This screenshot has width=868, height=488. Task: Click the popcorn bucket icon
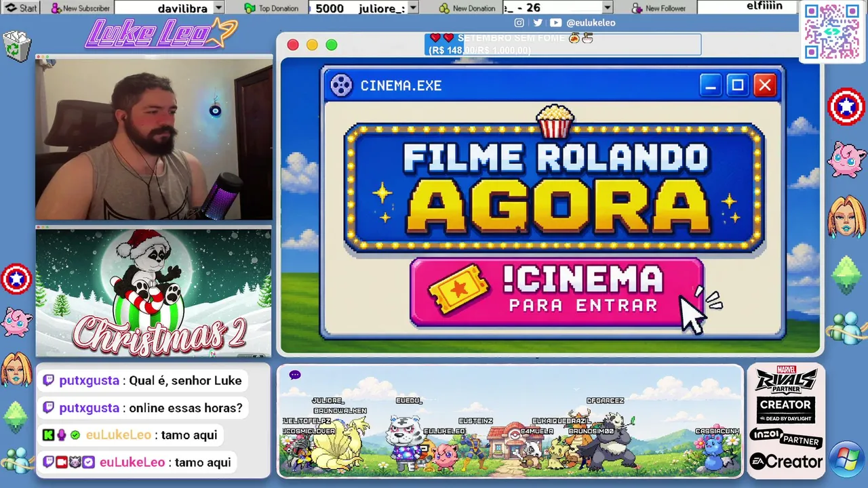pos(555,121)
